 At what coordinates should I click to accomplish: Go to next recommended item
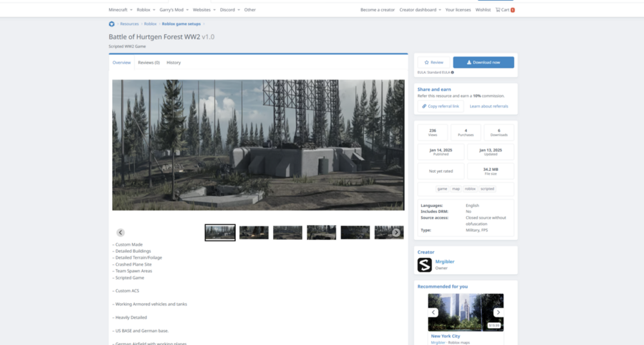(x=498, y=313)
